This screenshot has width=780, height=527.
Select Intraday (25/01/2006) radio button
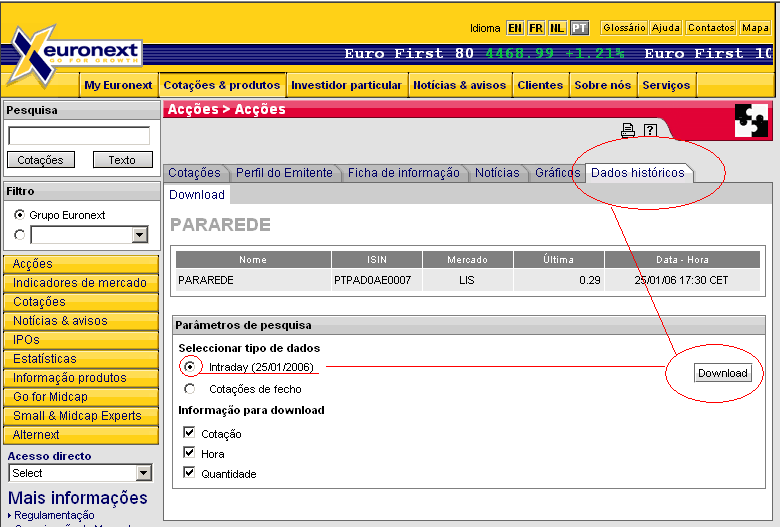click(190, 367)
